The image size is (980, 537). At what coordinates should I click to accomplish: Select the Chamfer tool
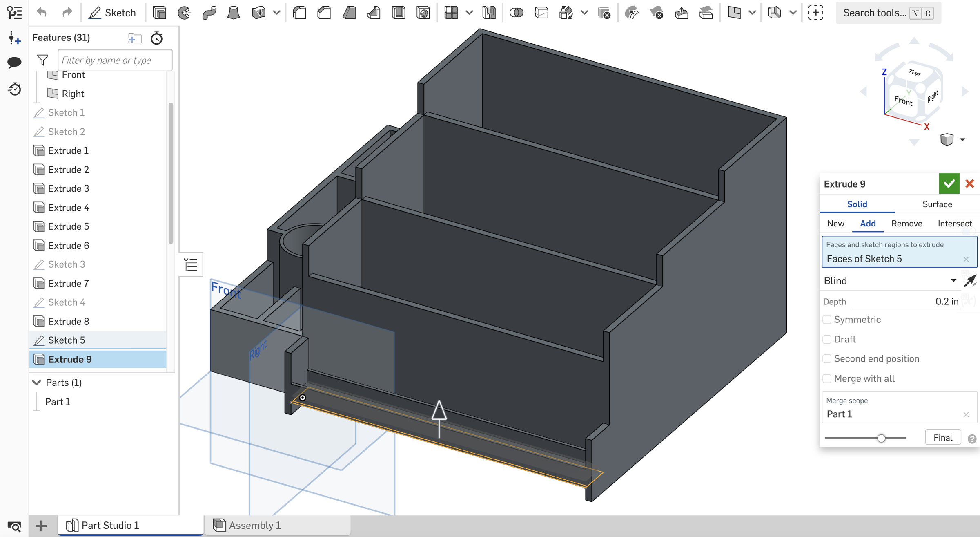tap(324, 12)
